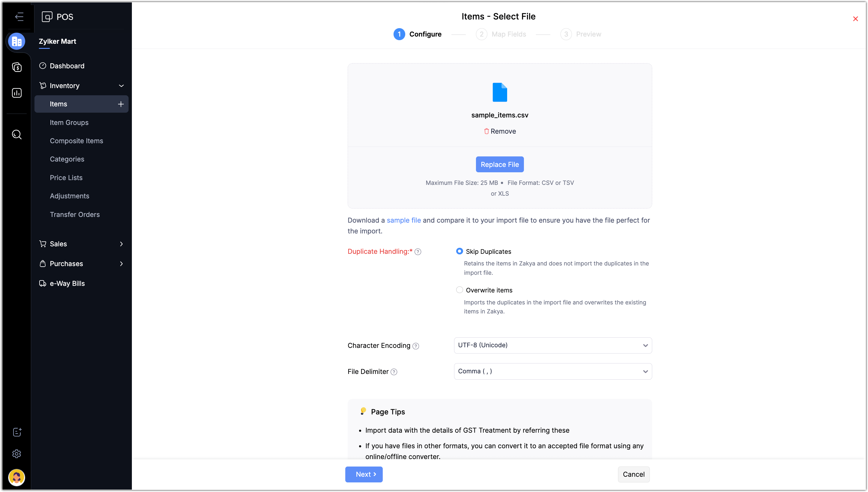Open the search magnifier icon in left rail
The width and height of the screenshot is (868, 492).
[x=16, y=135]
